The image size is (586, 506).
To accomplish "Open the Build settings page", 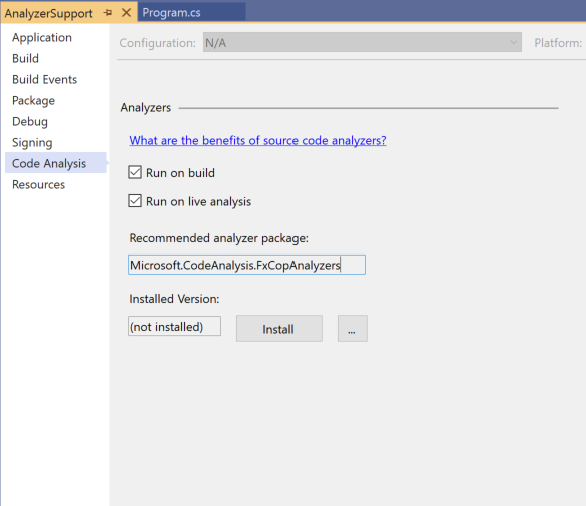I will click(x=25, y=58).
